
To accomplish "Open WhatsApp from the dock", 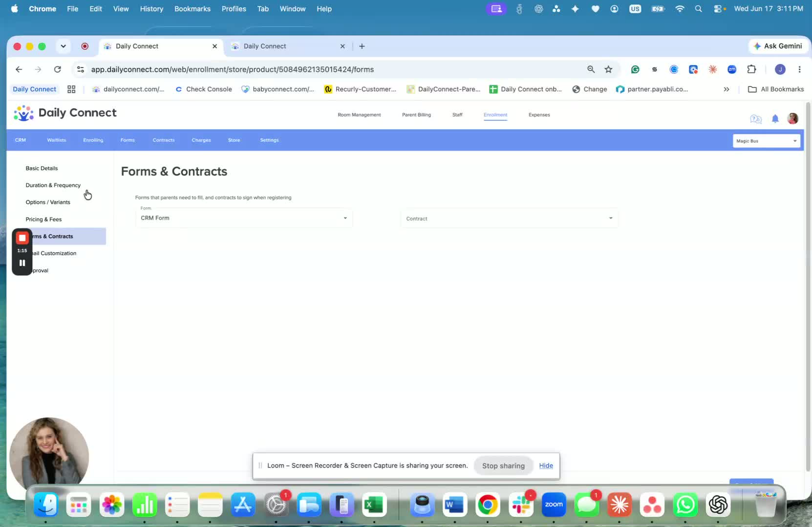I will (x=685, y=505).
